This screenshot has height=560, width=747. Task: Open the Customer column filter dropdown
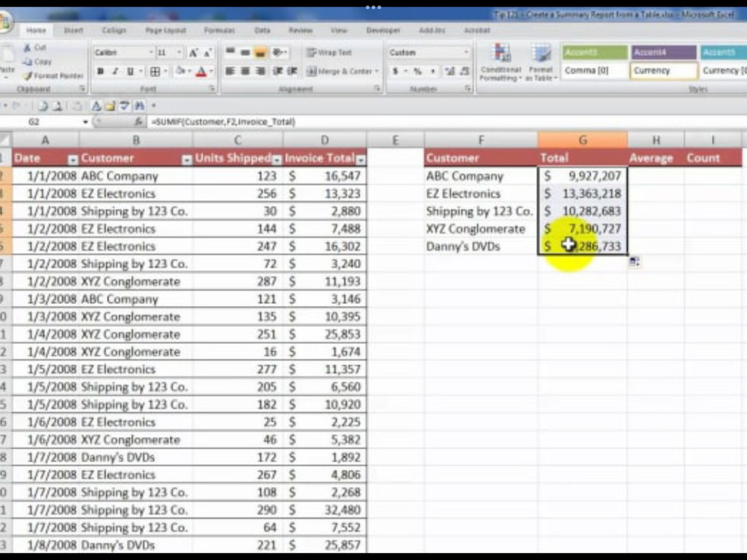click(187, 160)
